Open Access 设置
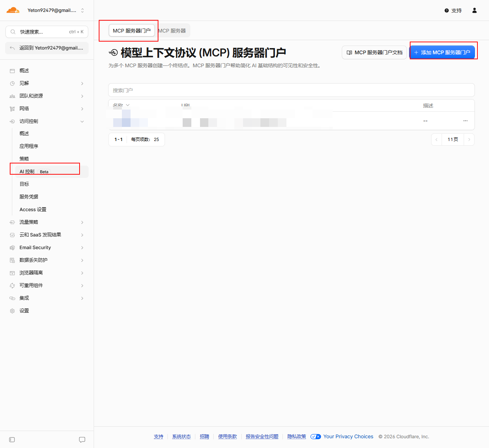The width and height of the screenshot is (489, 448). [x=52, y=209]
